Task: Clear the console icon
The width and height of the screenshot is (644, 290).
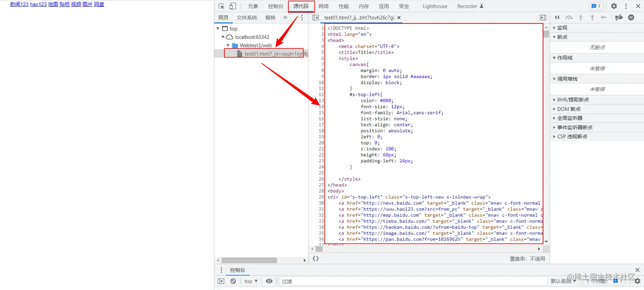Action: coord(233,281)
